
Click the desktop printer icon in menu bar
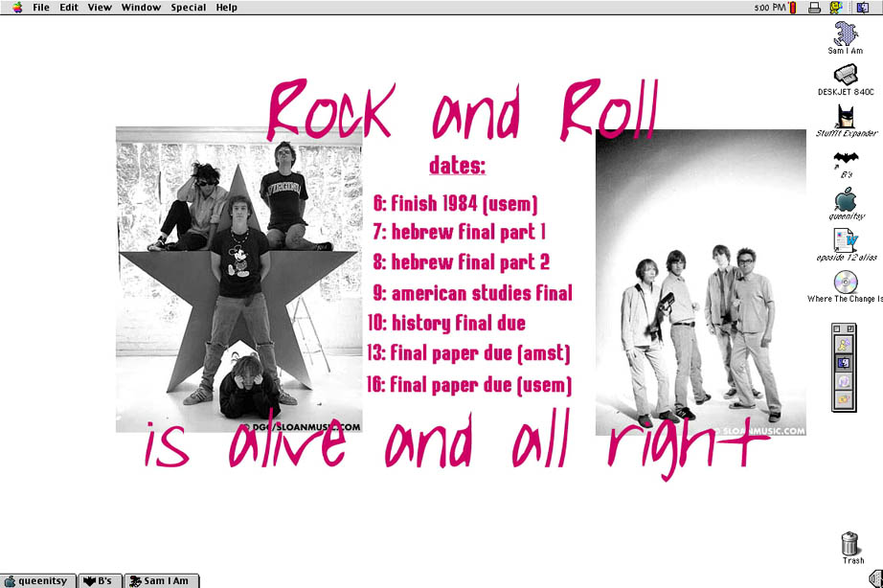(814, 8)
